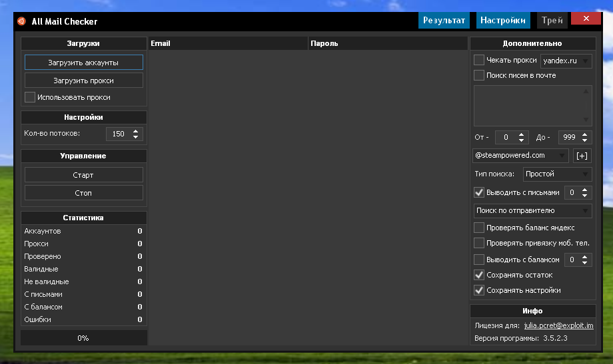Click the All Mail Checker logo icon

pyautogui.click(x=21, y=21)
